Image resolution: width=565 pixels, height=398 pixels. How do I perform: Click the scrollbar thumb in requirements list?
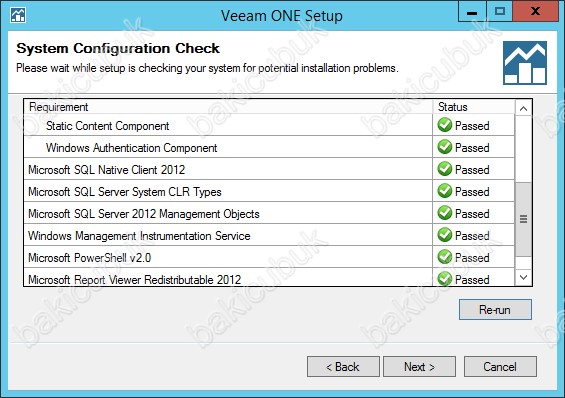pyautogui.click(x=524, y=219)
